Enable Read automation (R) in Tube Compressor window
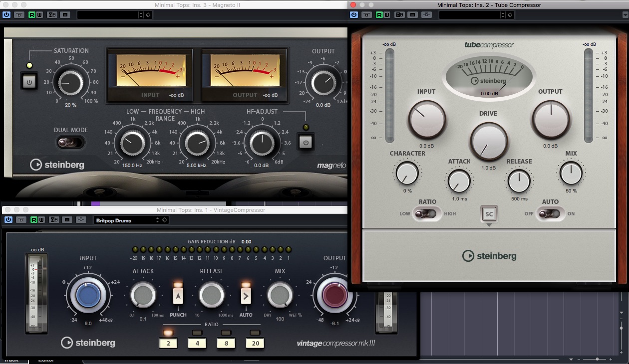 point(380,15)
